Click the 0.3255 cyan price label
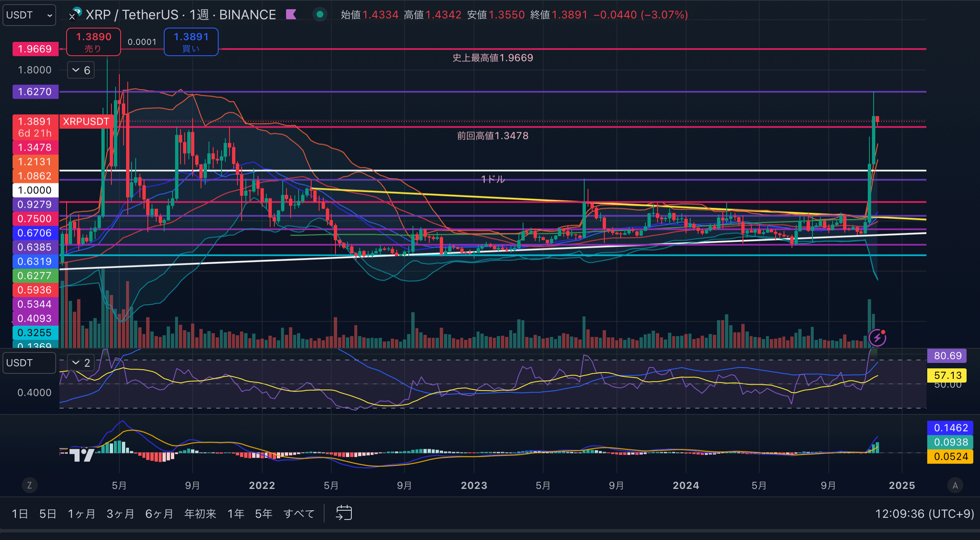The height and width of the screenshot is (540, 980). click(35, 332)
